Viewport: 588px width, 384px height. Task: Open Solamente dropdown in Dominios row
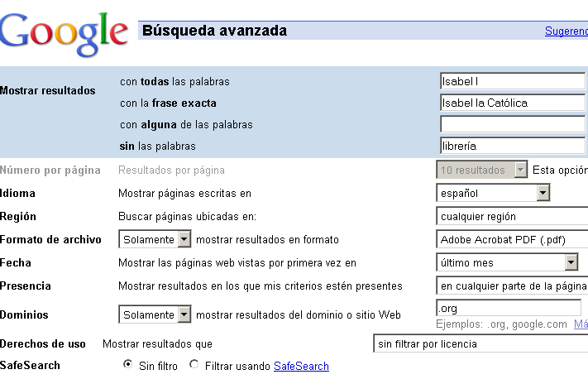tap(155, 314)
